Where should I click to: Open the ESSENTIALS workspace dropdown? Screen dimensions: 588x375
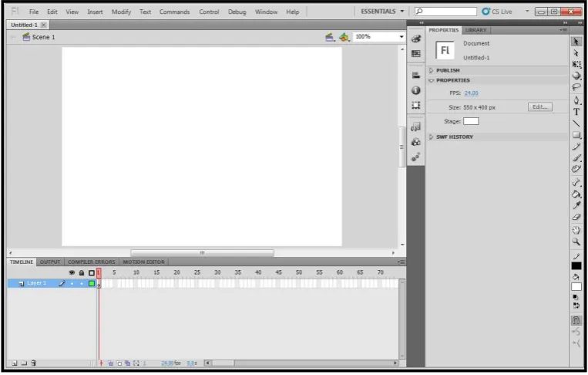(x=382, y=12)
